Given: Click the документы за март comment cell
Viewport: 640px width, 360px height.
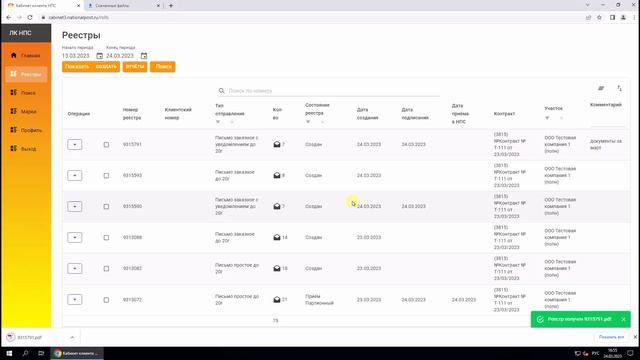Looking at the screenshot, I should click(606, 144).
